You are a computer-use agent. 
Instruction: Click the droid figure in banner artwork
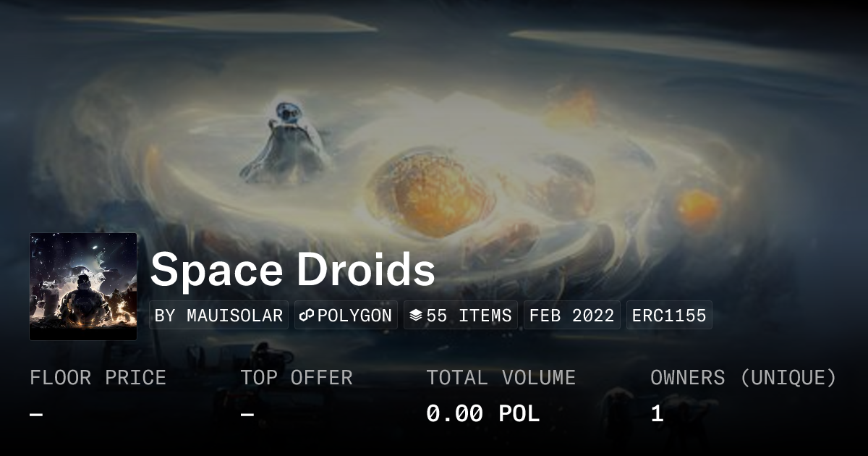[287, 141]
